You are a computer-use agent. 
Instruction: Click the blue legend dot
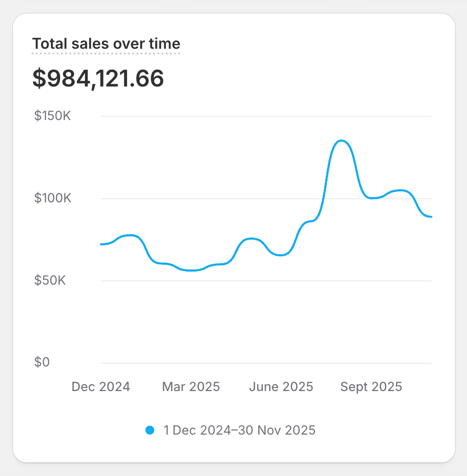coord(150,430)
